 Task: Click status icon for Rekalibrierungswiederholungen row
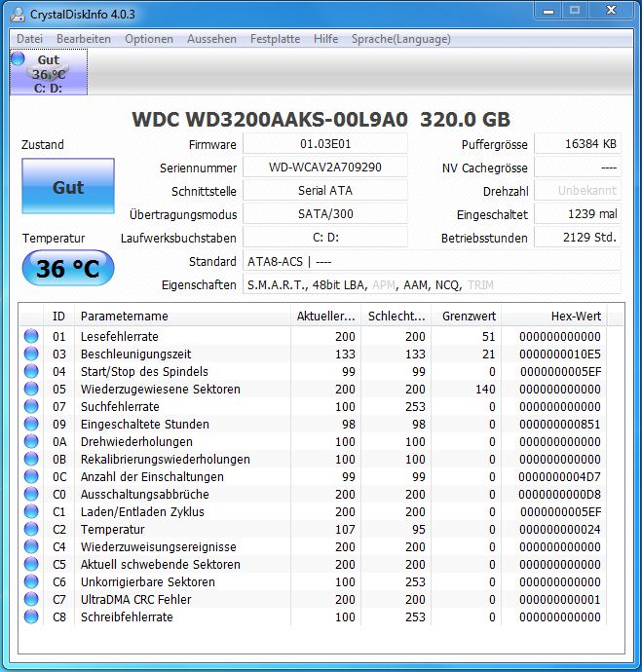point(31,459)
